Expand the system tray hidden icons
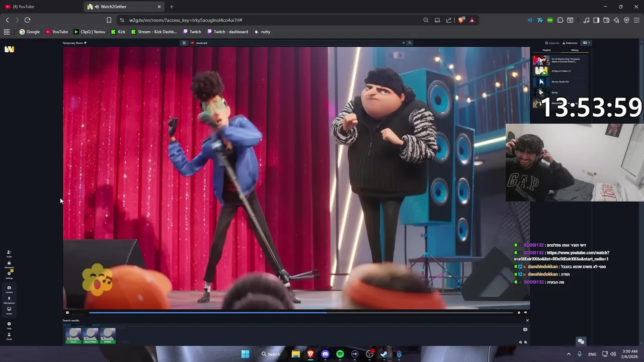 pos(569,354)
